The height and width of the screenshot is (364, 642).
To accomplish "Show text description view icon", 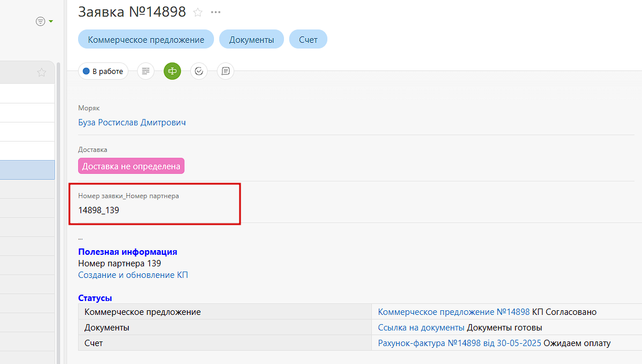I will coord(146,71).
